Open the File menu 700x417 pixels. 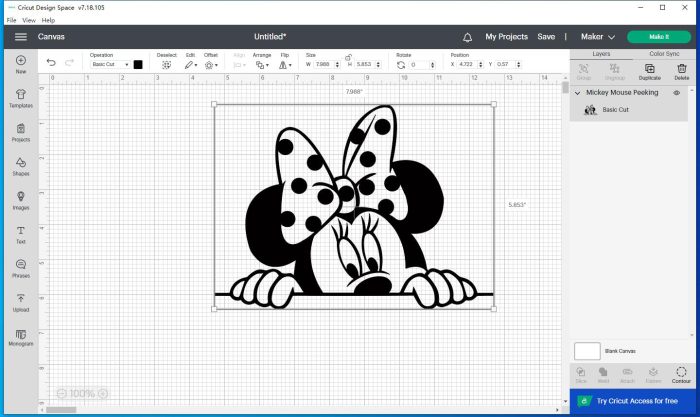tap(11, 20)
